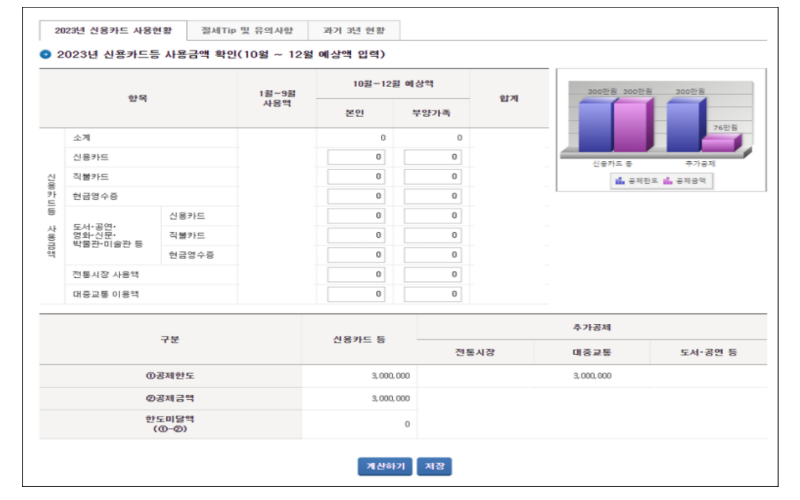Click 대중교통 이용액 본인 input field
Image resolution: width=800 pixels, height=500 pixels.
(356, 294)
